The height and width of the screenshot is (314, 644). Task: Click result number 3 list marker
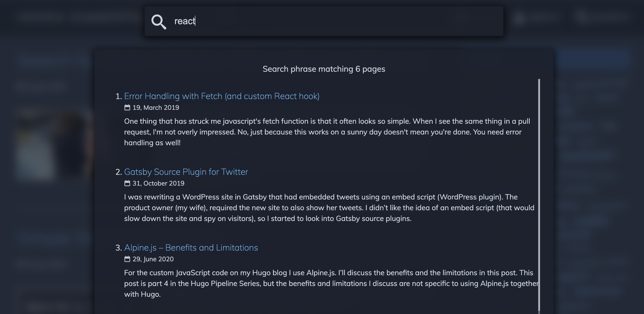(119, 248)
